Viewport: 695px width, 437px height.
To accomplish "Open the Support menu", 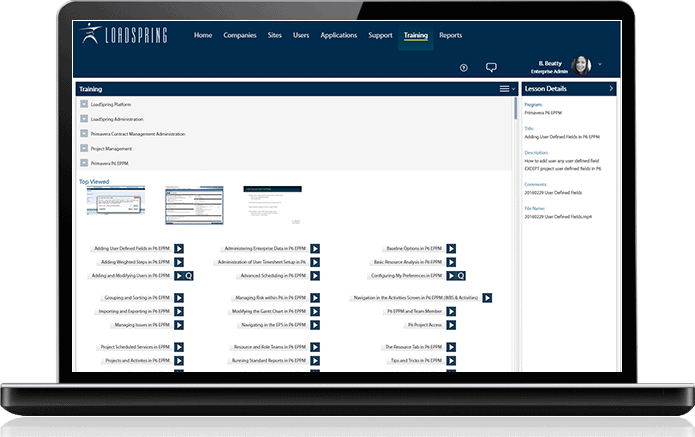I will [380, 35].
